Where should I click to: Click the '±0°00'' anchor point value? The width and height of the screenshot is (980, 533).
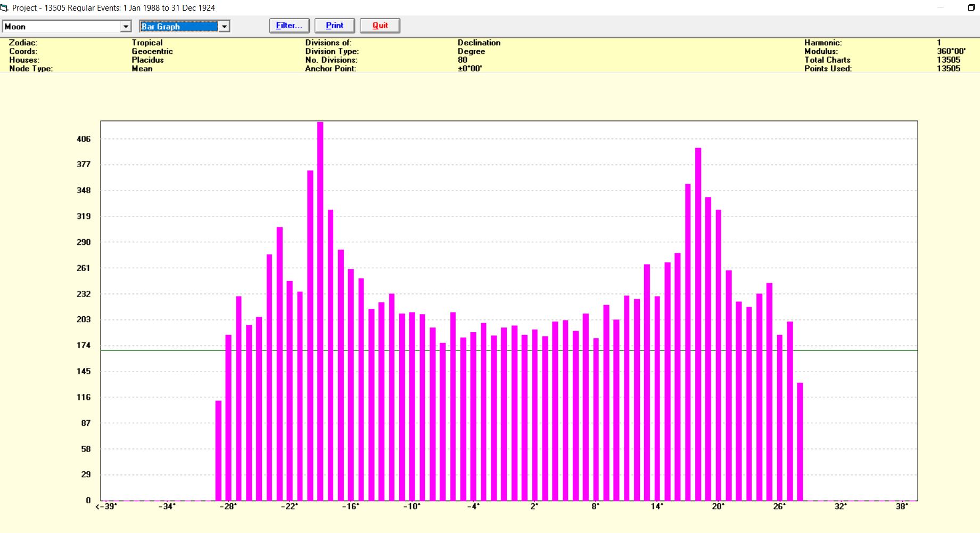(x=470, y=68)
